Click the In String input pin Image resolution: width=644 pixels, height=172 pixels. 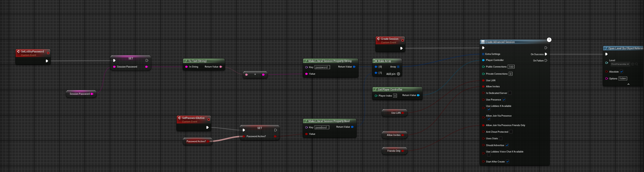coord(187,67)
